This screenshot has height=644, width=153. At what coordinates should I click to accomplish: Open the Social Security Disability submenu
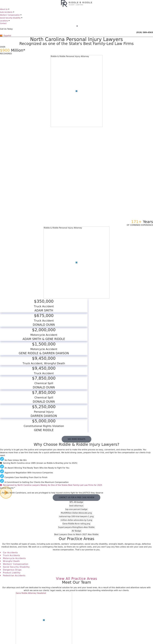[x=11, y=18]
